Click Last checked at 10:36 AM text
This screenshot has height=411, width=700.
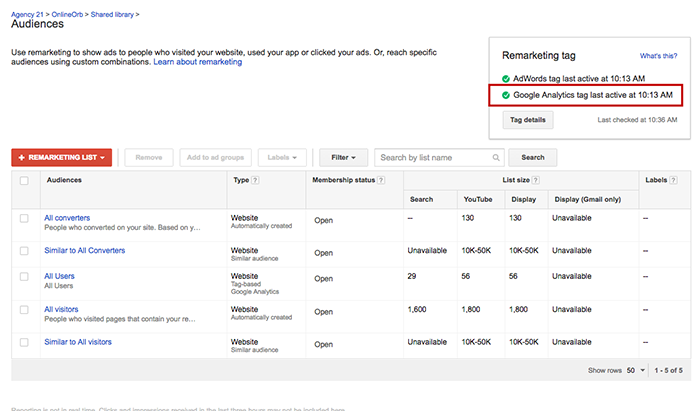pos(638,120)
